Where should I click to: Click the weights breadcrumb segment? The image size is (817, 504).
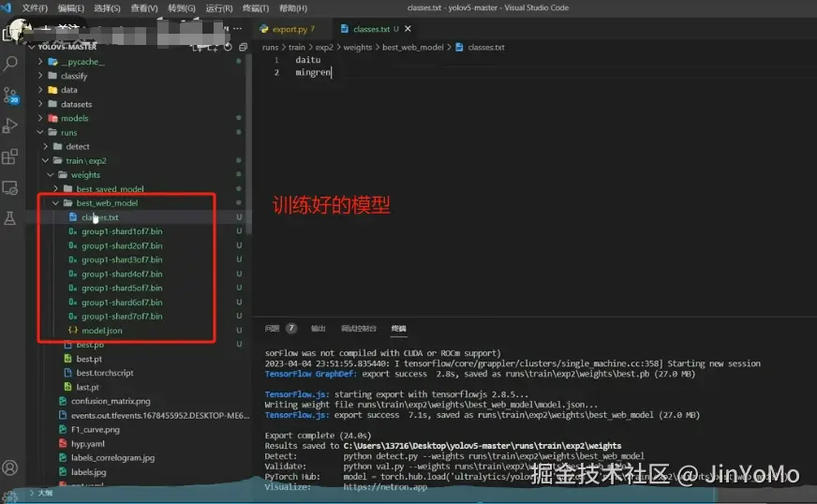[x=358, y=47]
